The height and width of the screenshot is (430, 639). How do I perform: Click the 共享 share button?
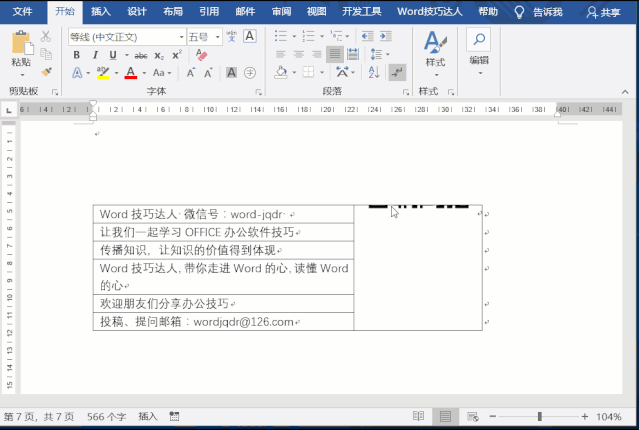tap(603, 12)
